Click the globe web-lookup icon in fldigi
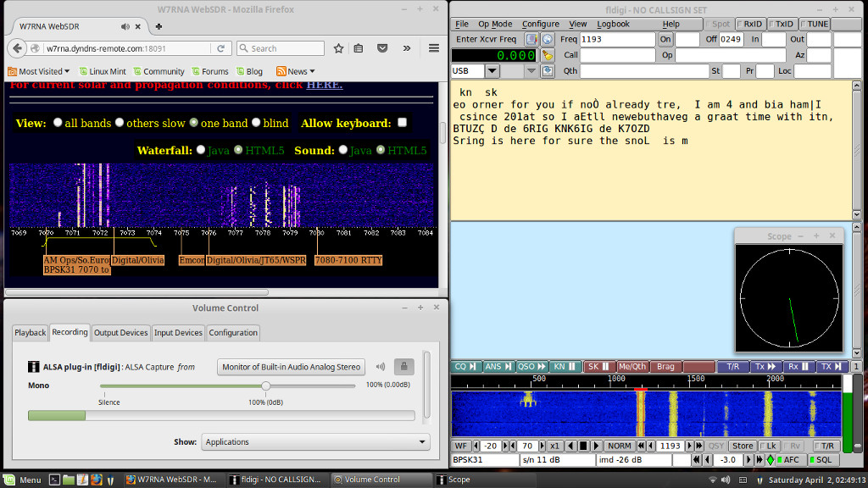868x488 pixels. tap(548, 39)
